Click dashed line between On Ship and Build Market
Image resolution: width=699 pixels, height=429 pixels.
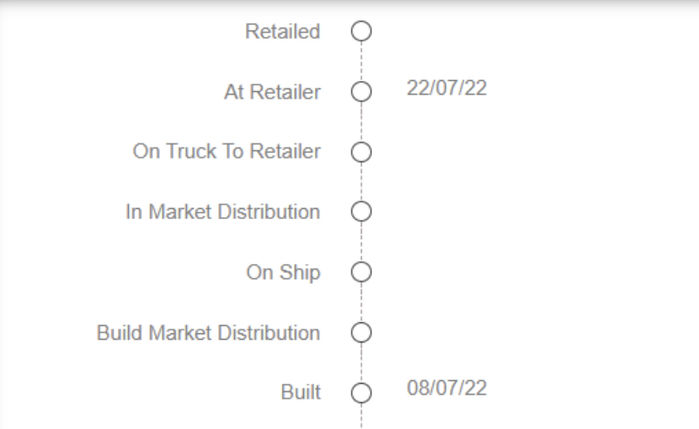[x=361, y=302]
